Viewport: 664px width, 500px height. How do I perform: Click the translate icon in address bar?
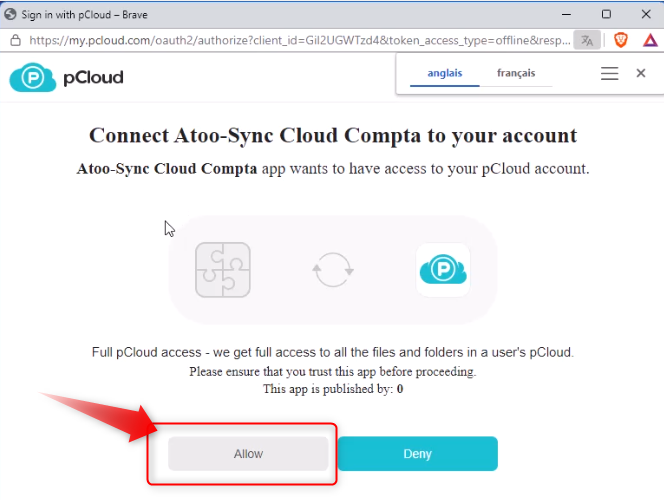coord(587,41)
